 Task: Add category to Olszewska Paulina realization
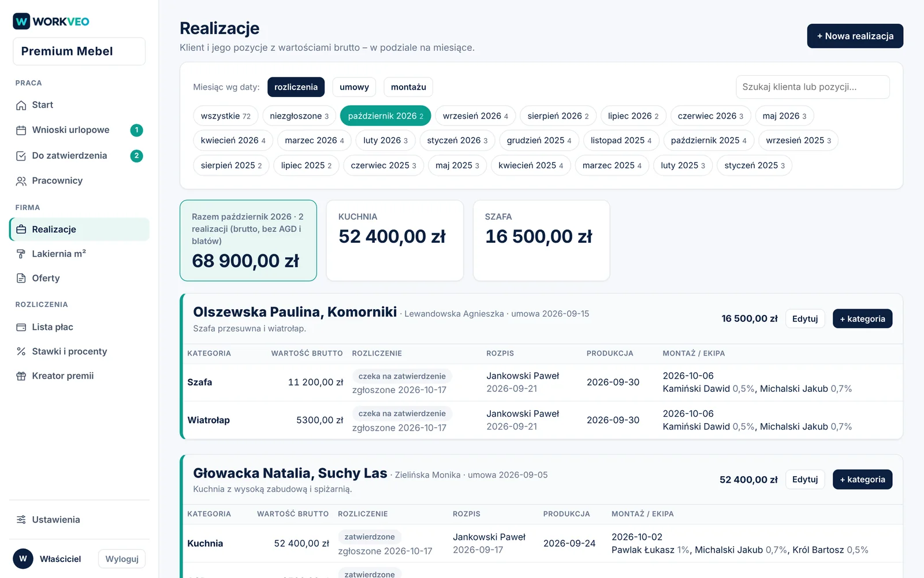[x=862, y=318]
